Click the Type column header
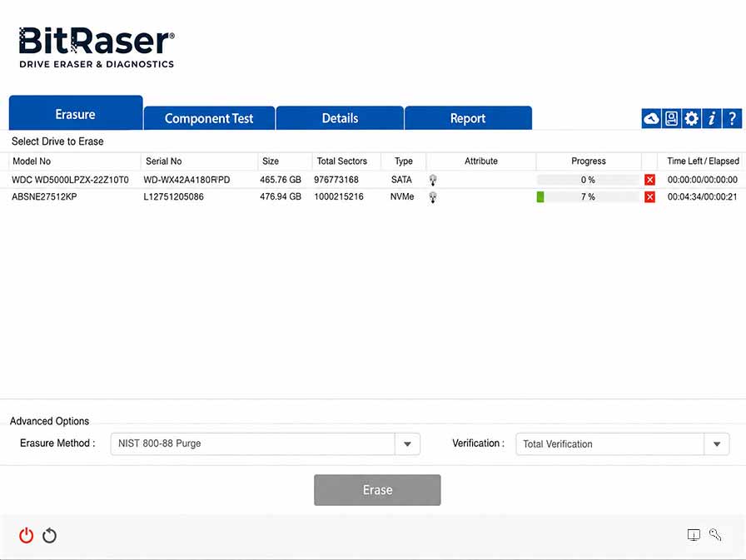Screen dimensions: 746x560 pos(404,161)
